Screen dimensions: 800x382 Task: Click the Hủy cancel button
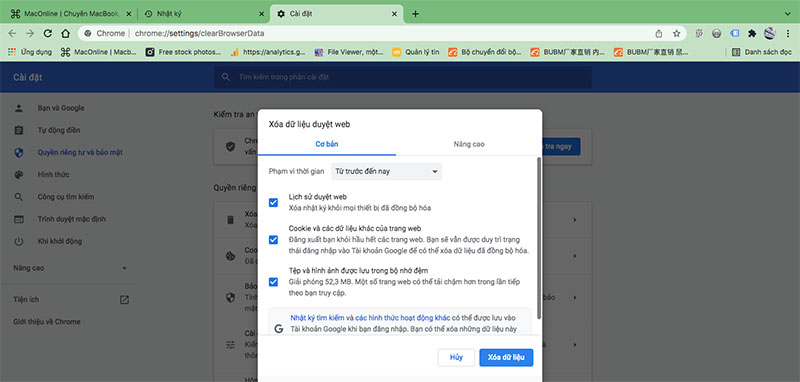coord(456,358)
